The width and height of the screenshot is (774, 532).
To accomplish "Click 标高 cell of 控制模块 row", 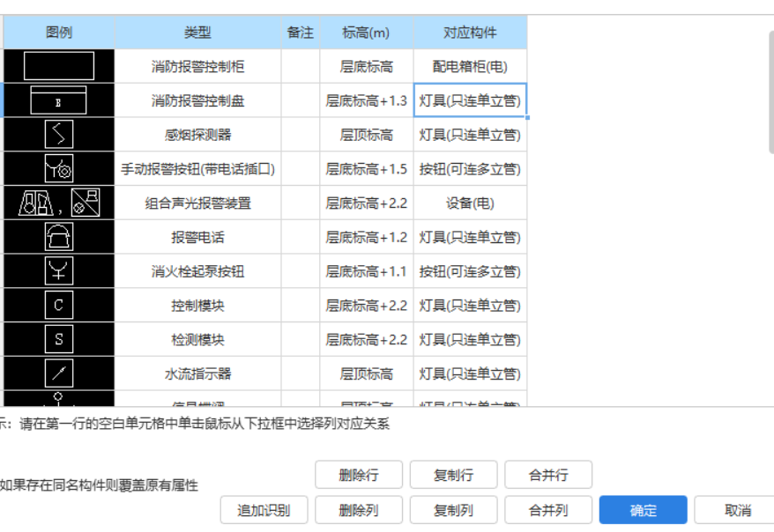I will point(366,305).
